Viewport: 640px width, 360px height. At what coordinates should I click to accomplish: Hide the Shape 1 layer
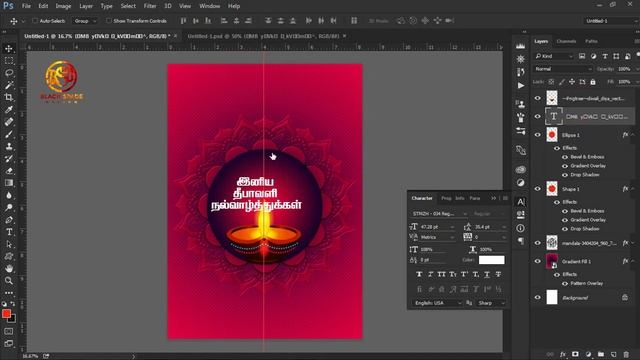click(x=538, y=189)
